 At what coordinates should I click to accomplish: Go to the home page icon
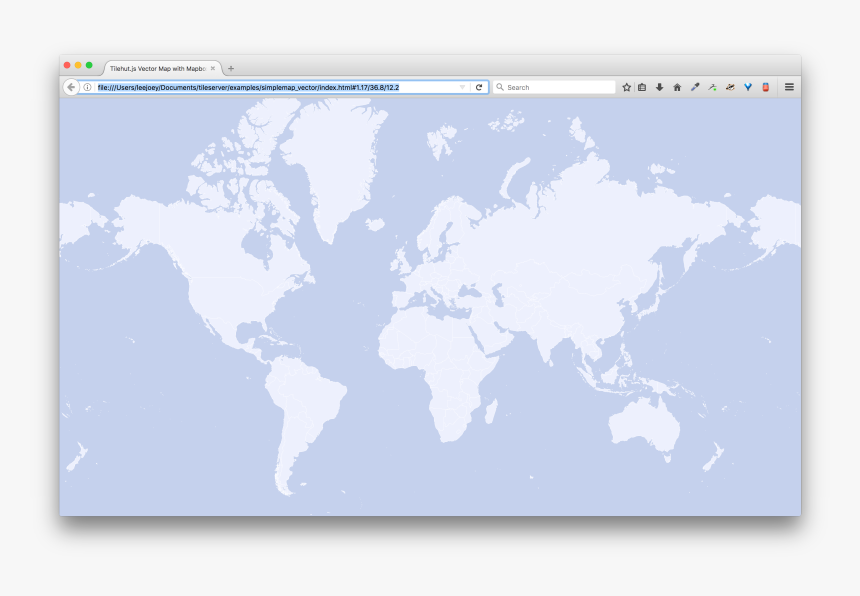(x=677, y=87)
